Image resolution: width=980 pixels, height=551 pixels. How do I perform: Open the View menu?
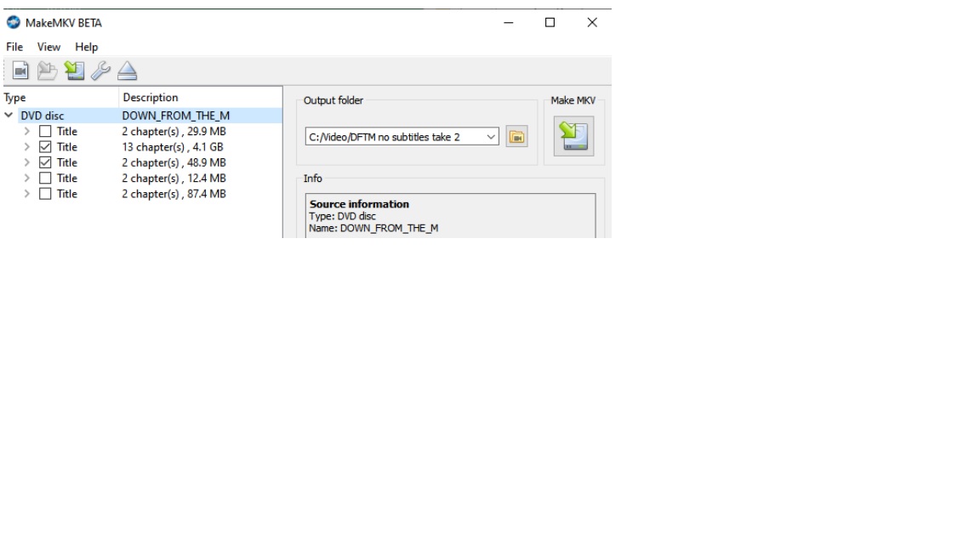point(48,47)
